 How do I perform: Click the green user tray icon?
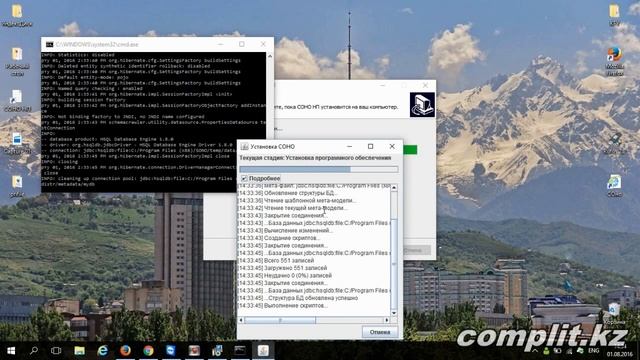[546, 351]
